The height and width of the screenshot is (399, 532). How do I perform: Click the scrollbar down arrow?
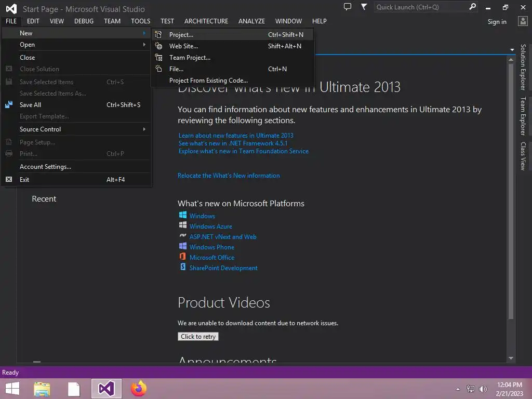coord(511,358)
